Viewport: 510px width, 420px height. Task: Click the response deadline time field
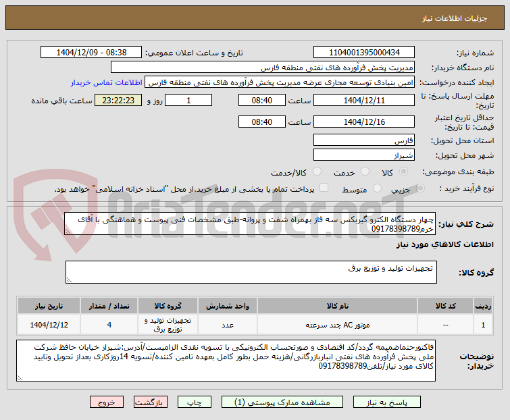pos(262,100)
